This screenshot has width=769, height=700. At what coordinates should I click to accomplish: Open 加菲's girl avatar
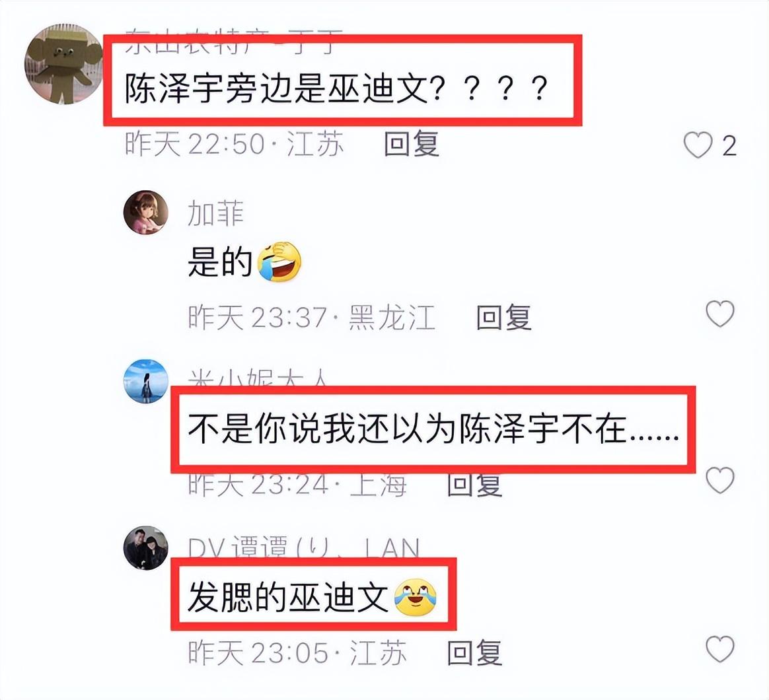(x=145, y=212)
